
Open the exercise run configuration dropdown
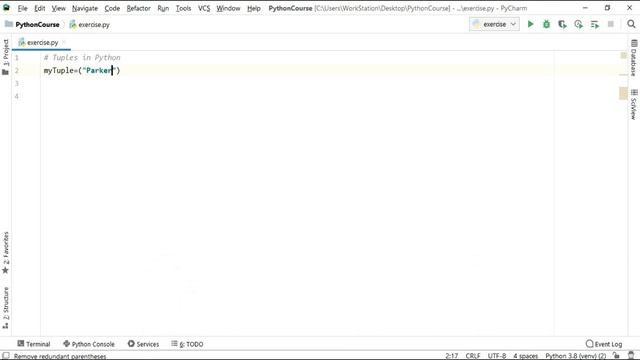tap(494, 24)
